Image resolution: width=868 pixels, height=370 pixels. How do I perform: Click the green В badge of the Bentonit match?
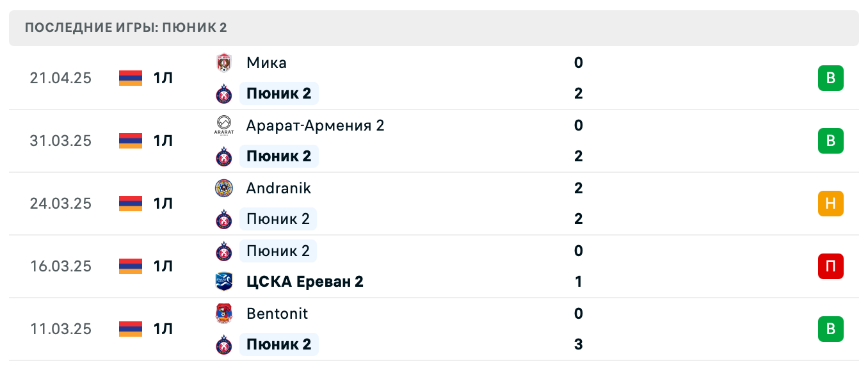pyautogui.click(x=831, y=329)
